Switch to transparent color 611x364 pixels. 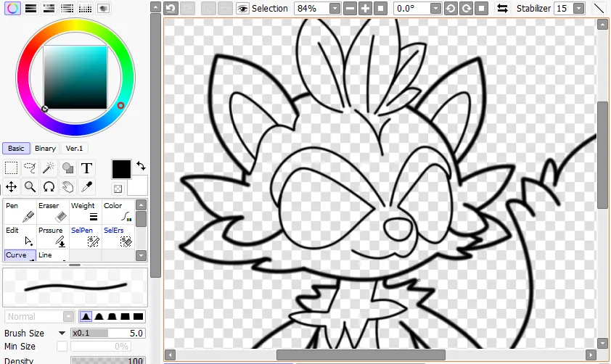pos(118,189)
